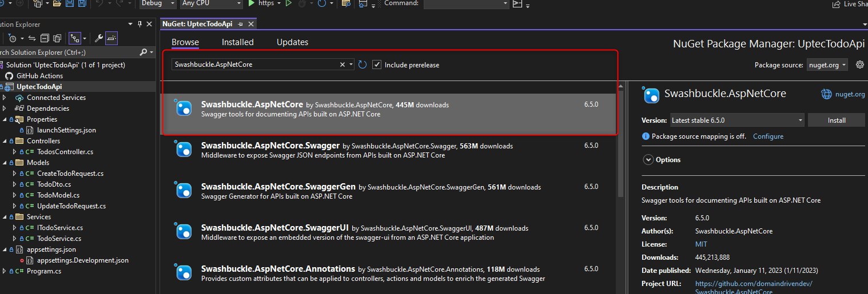Open Solution Explorer properties wrench icon

(x=98, y=38)
